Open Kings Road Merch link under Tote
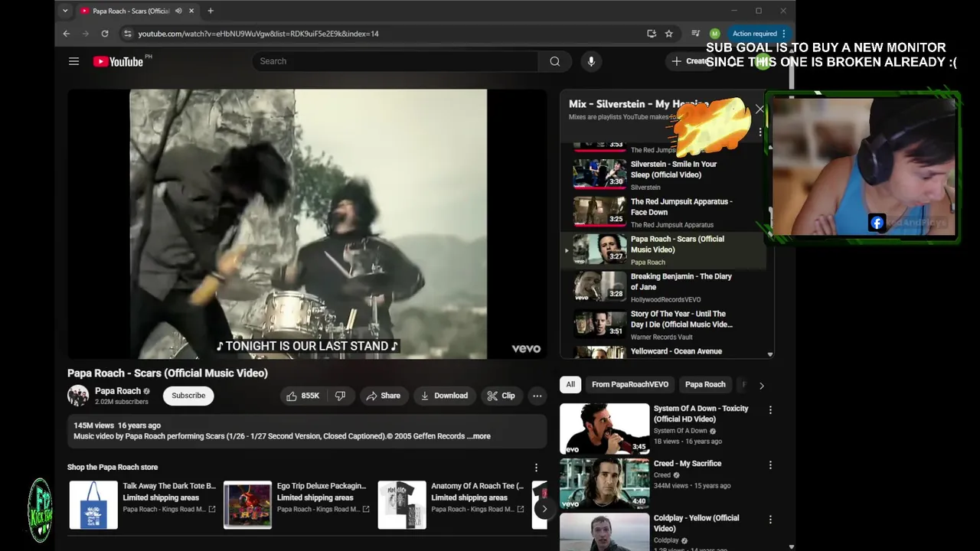The width and height of the screenshot is (980, 551). [169, 510]
